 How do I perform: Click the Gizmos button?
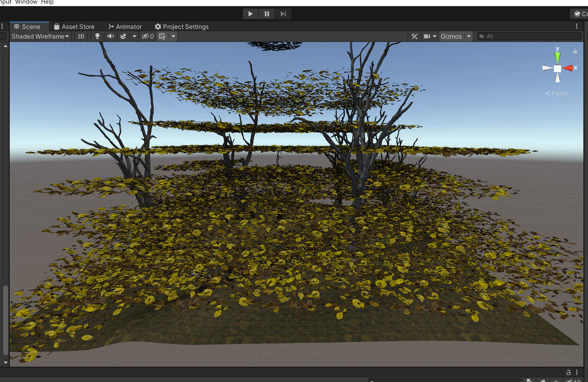tap(451, 36)
